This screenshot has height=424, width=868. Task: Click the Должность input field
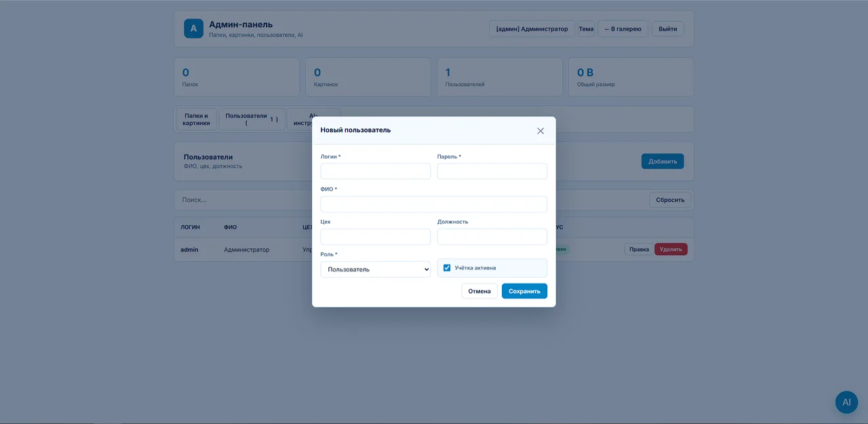[492, 237]
